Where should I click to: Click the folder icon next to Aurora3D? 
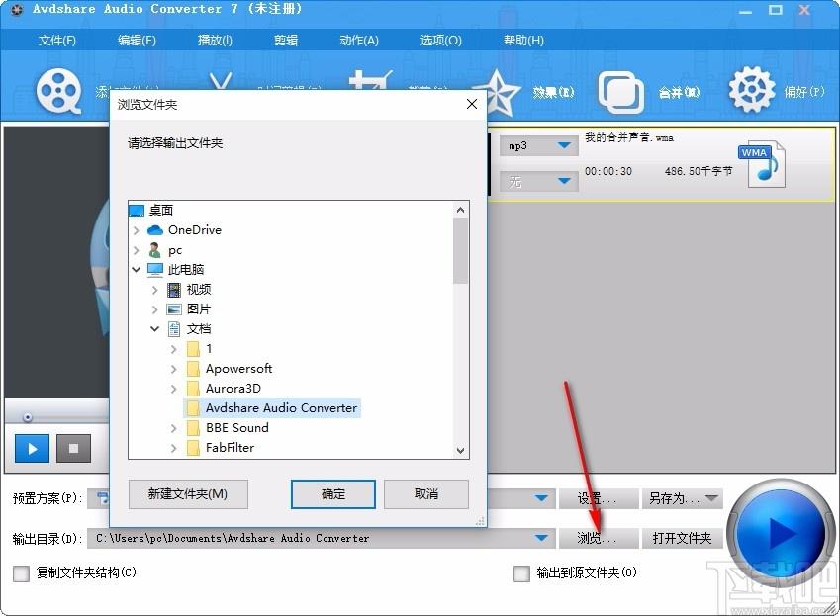(193, 389)
